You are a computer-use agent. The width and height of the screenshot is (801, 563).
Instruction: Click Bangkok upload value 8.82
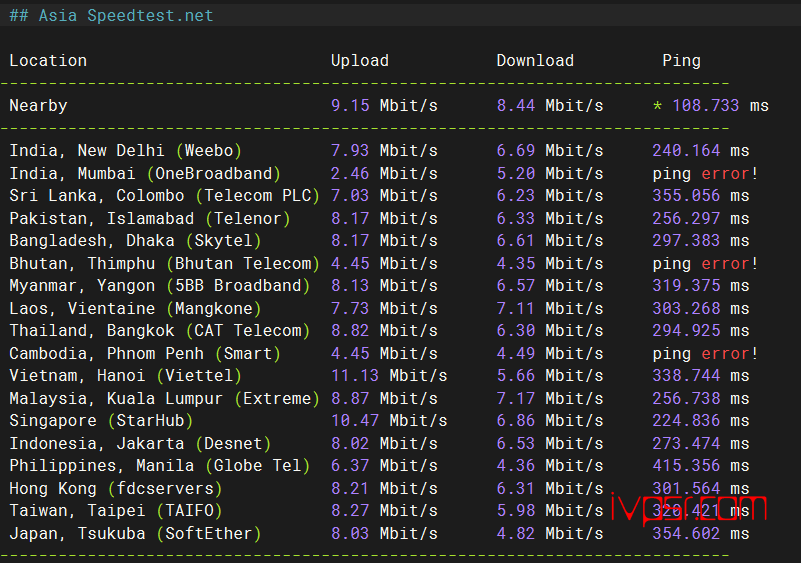350,331
